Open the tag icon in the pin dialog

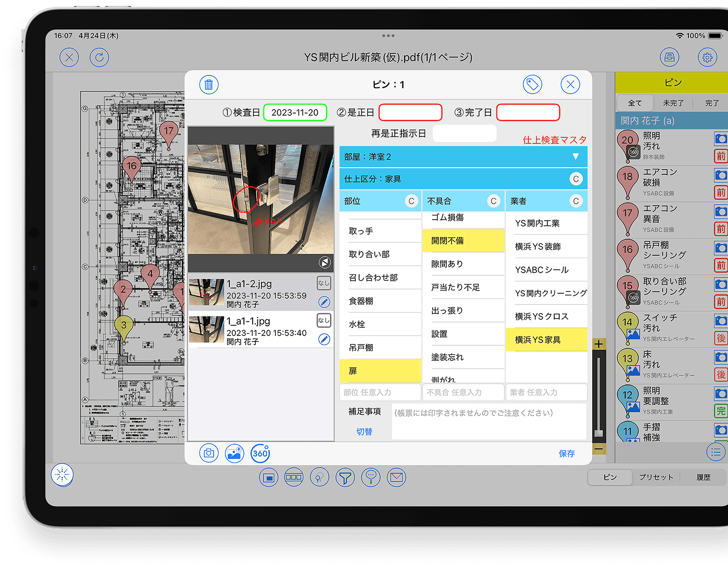(532, 84)
